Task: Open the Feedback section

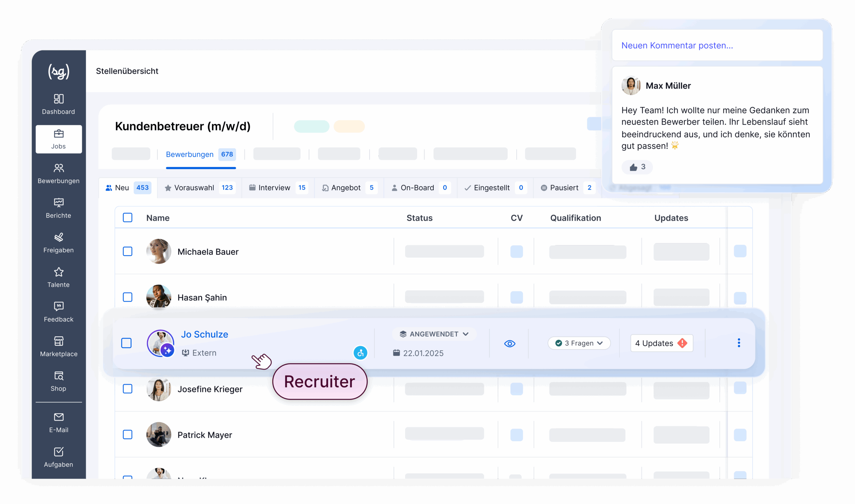Action: point(58,311)
